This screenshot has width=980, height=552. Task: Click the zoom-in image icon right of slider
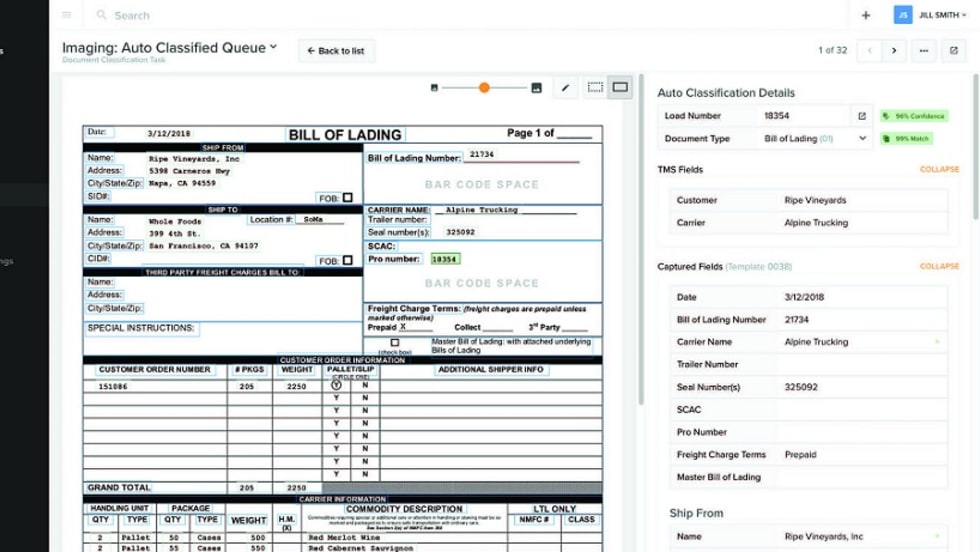pyautogui.click(x=536, y=88)
